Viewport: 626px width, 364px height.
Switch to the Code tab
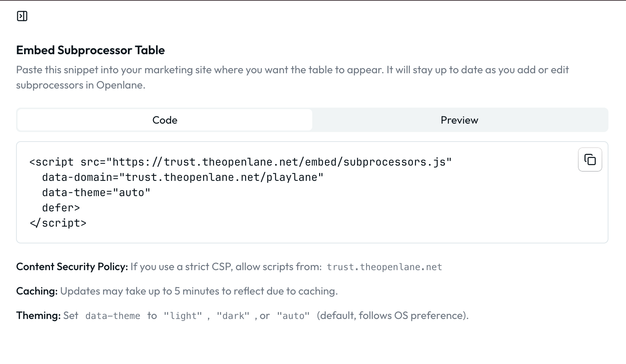(165, 120)
